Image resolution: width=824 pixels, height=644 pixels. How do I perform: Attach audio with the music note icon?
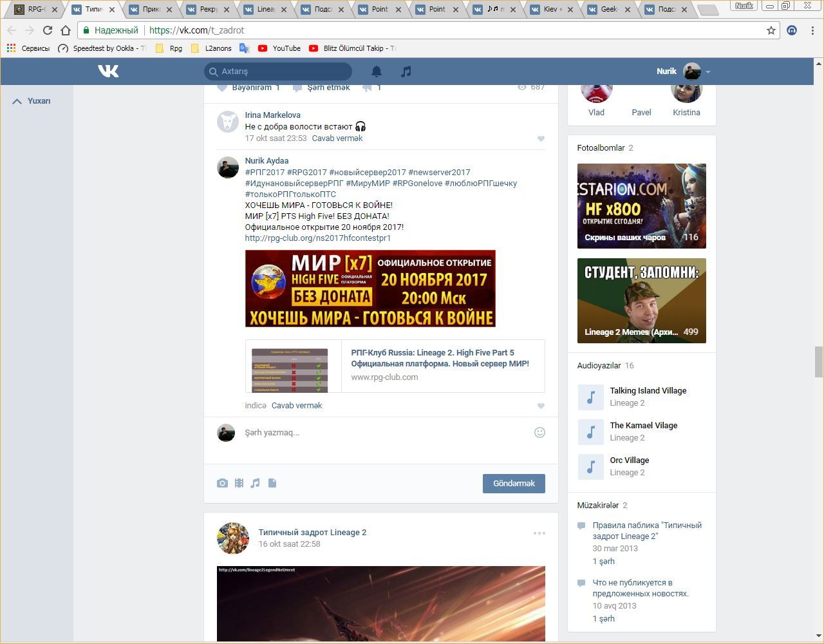point(256,483)
